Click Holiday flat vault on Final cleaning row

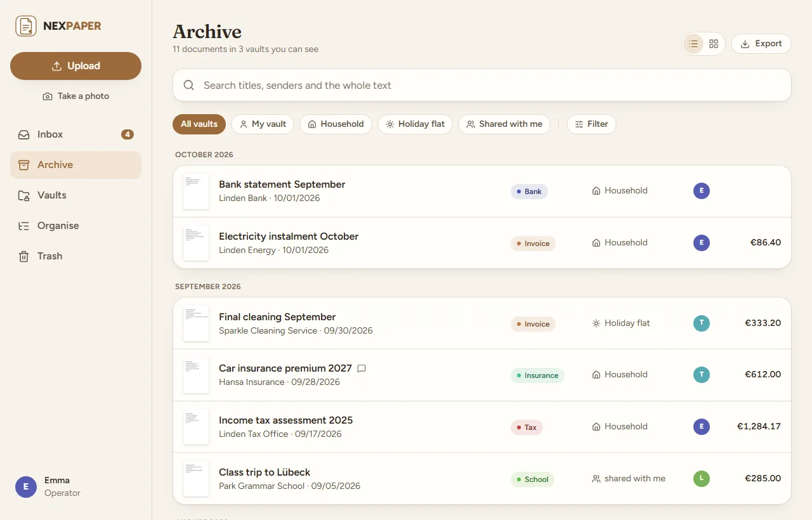(621, 323)
